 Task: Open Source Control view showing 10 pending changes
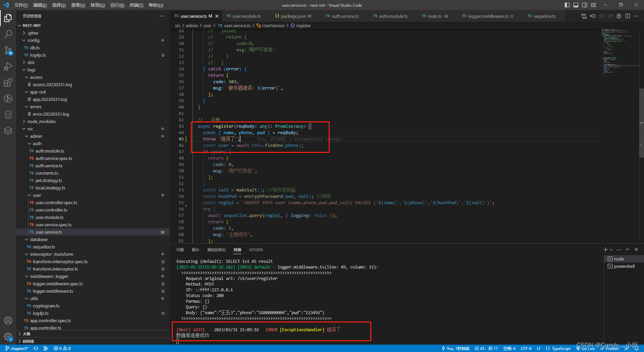pos(8,50)
